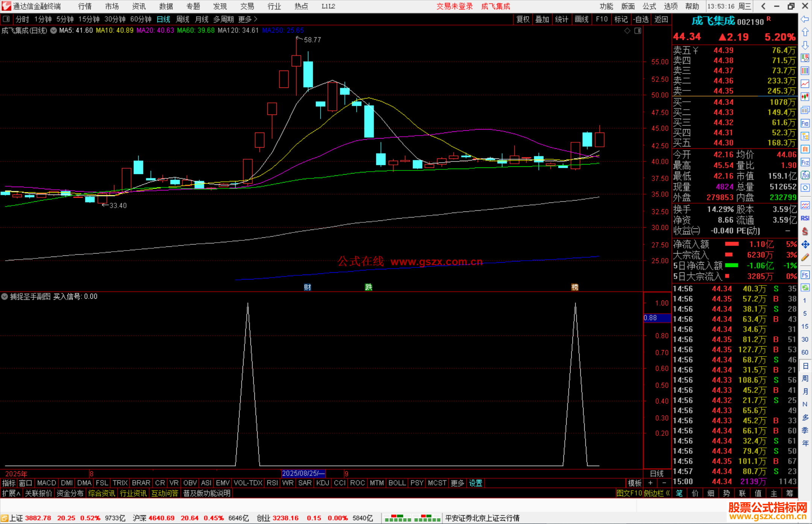Screen dimensions: 812x524
Task: Toggle the panel icon left of 分时
Action: coord(6,19)
